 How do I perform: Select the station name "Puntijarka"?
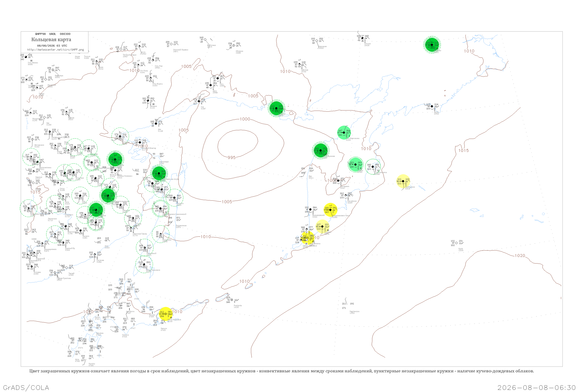pyautogui.click(x=238, y=306)
